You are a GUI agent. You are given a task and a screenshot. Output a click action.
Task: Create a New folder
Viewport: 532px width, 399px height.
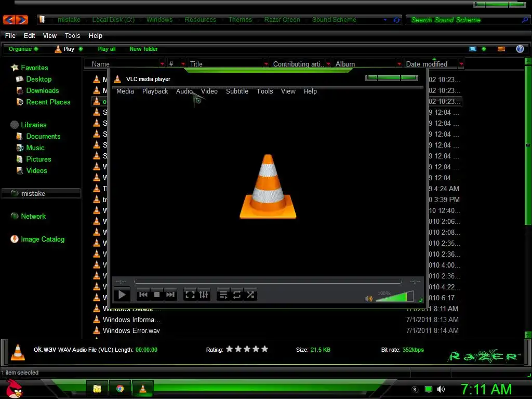143,49
